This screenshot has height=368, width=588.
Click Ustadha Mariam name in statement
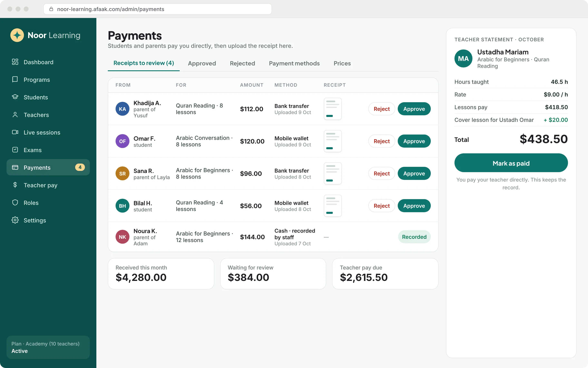503,52
